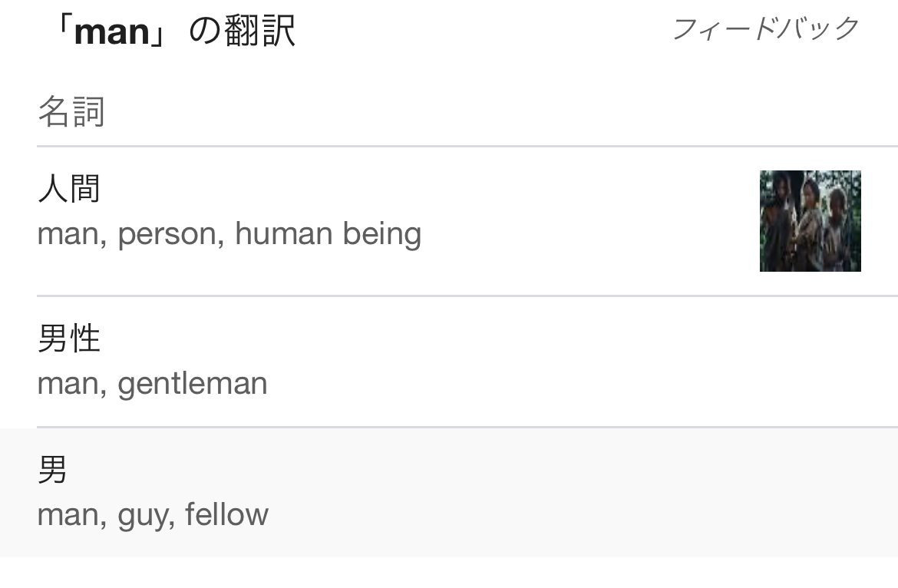The image size is (898, 588).
Task: Open the thumbnail image beside 人間
Action: 811,221
